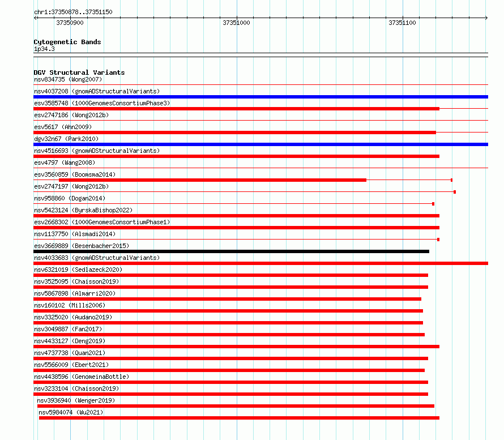
Task: Click the endpoint marker on nsv958860 Dogan2014 line
Action: [433, 204]
